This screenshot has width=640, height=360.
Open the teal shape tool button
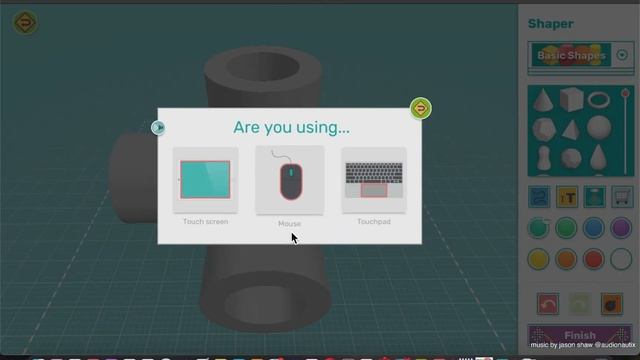pos(595,197)
